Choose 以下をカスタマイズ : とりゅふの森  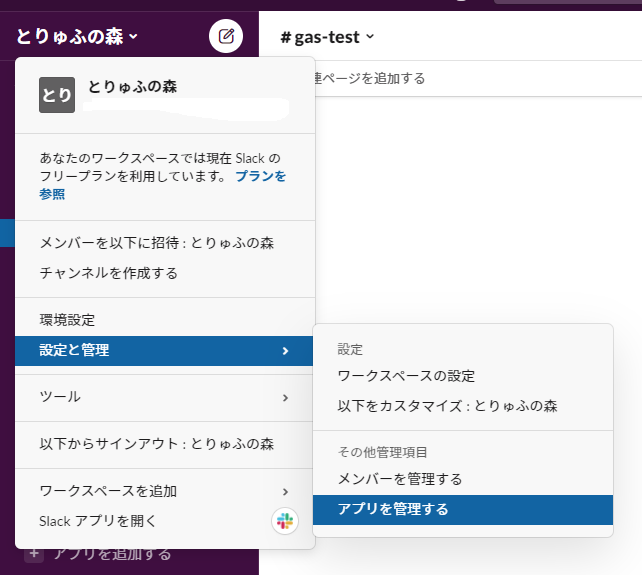click(463, 406)
